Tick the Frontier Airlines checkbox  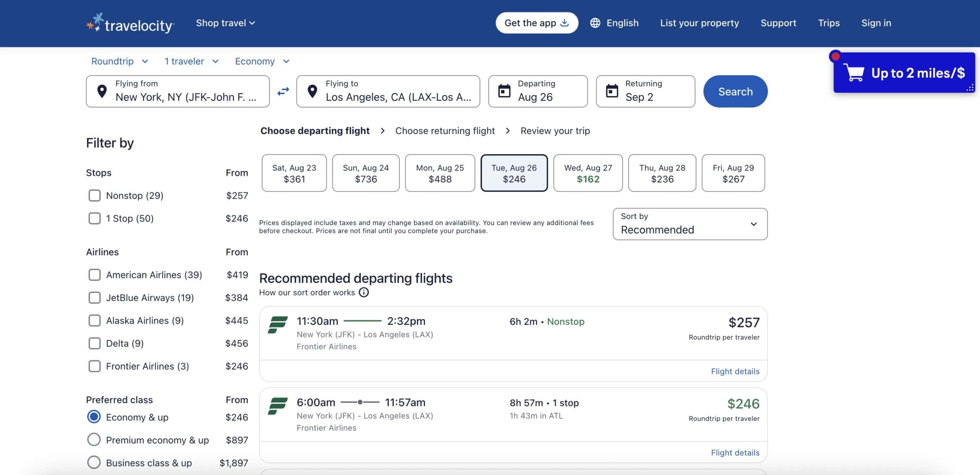(95, 366)
